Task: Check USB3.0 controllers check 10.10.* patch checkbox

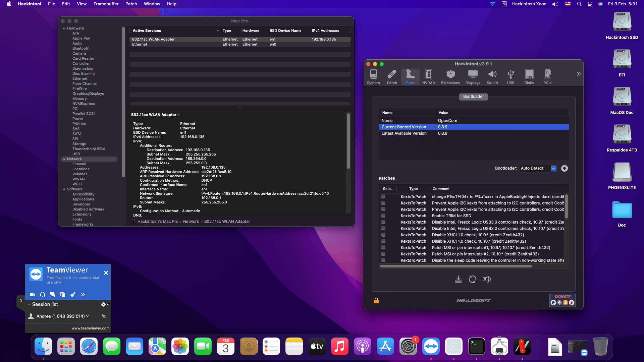Action: click(x=383, y=229)
